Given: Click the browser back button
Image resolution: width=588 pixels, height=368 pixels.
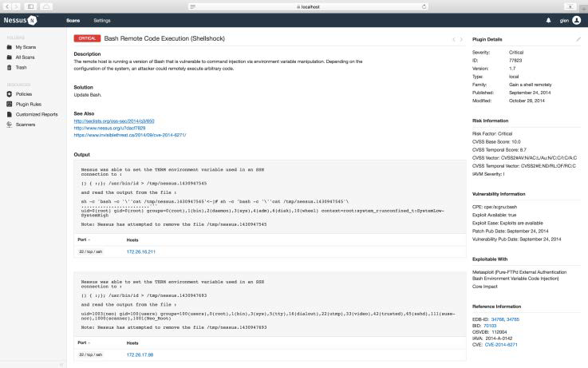Looking at the screenshot, I should (7, 6).
